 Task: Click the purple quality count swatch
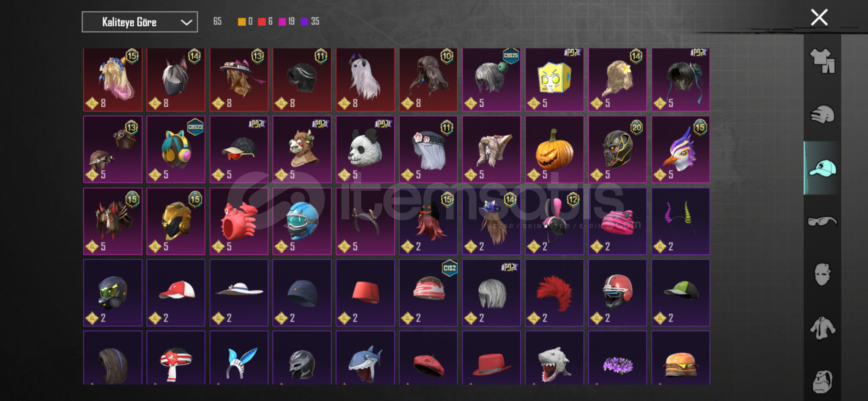tap(305, 22)
